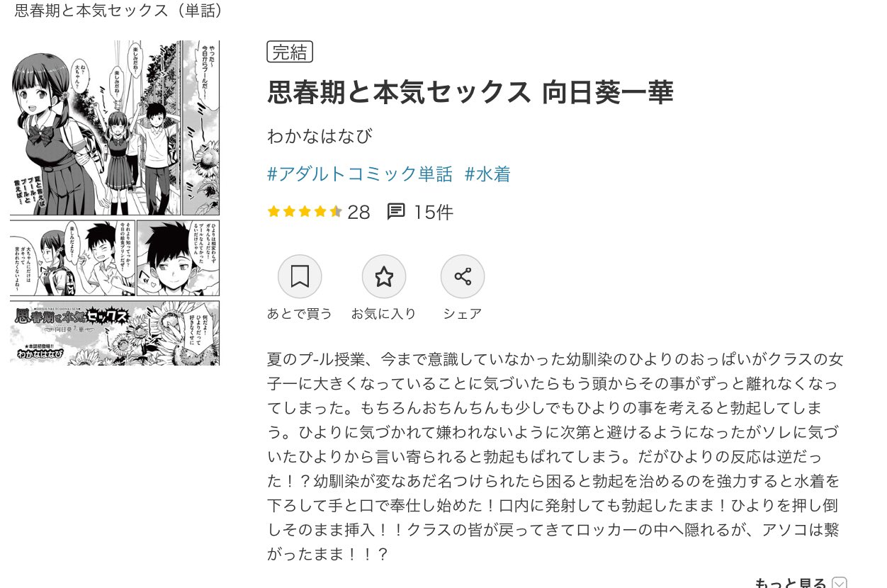
Task: Open the share icon button
Action: [463, 276]
